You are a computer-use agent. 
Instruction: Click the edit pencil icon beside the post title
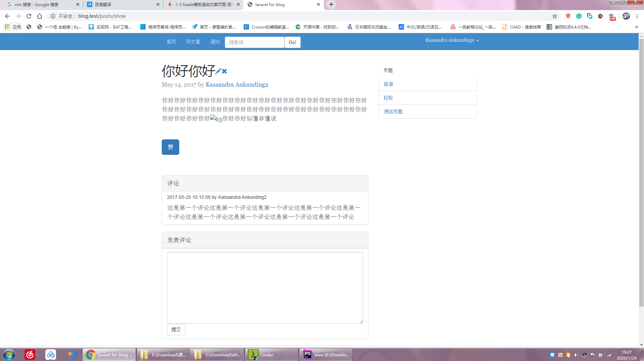[x=218, y=71]
